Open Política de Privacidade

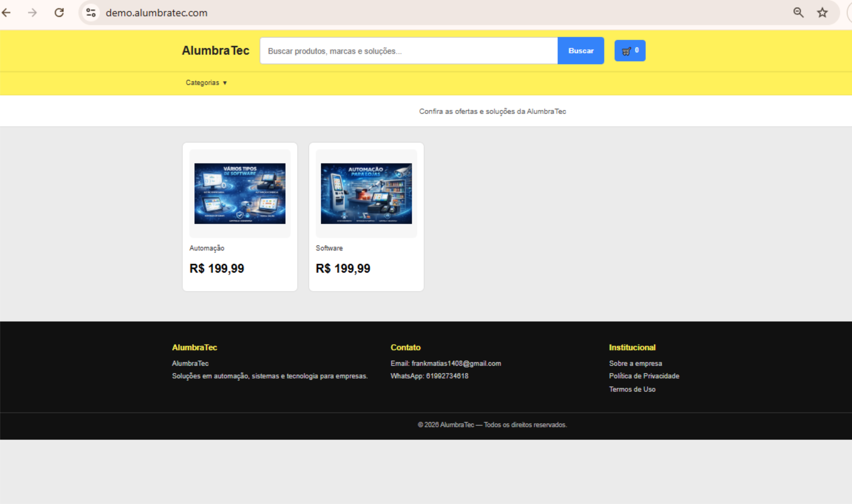pos(644,376)
